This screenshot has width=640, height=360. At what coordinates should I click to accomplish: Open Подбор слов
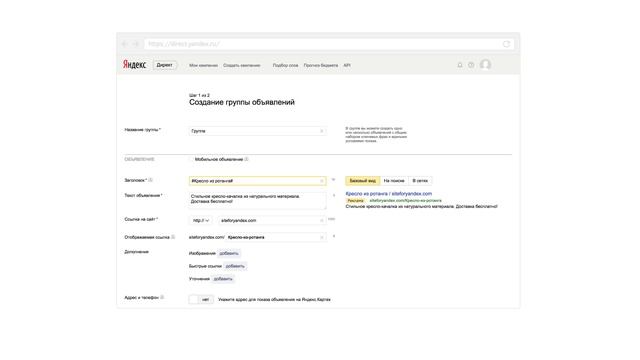point(285,65)
